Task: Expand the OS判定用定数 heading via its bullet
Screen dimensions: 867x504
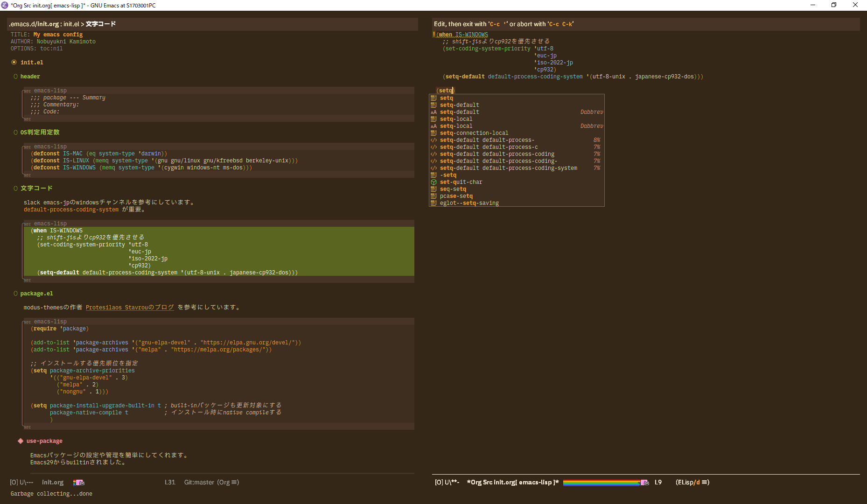Action: pos(15,132)
